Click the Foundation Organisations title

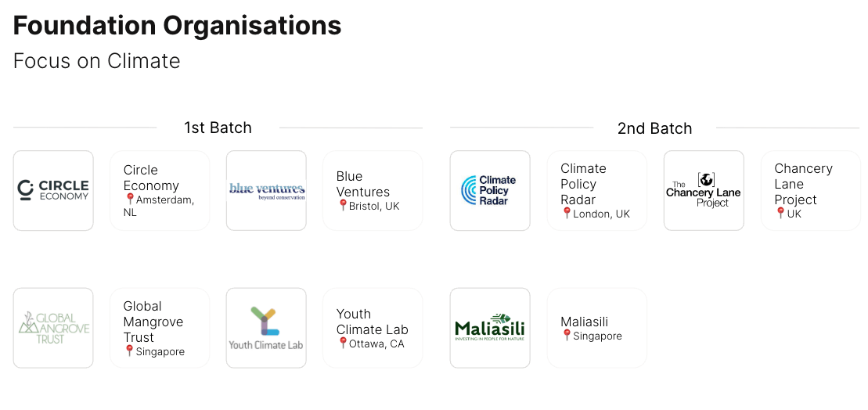point(177,26)
